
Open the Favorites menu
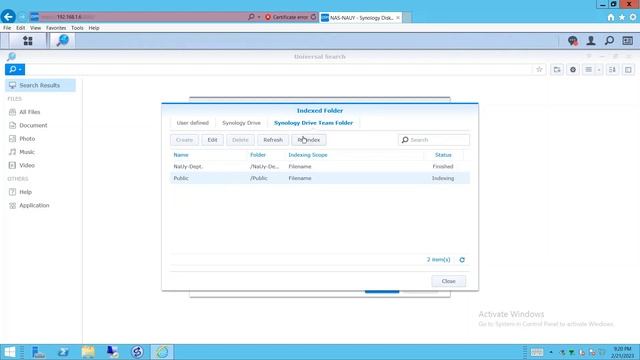[56, 28]
